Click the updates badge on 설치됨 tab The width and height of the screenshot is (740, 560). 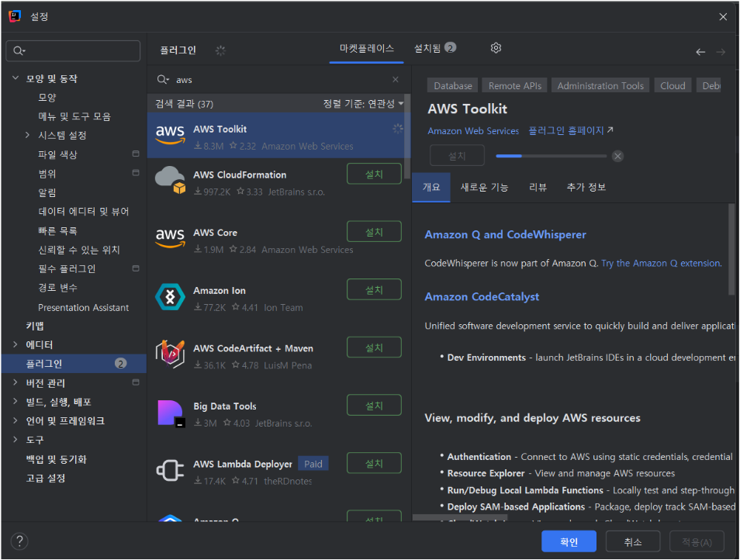pyautogui.click(x=450, y=47)
